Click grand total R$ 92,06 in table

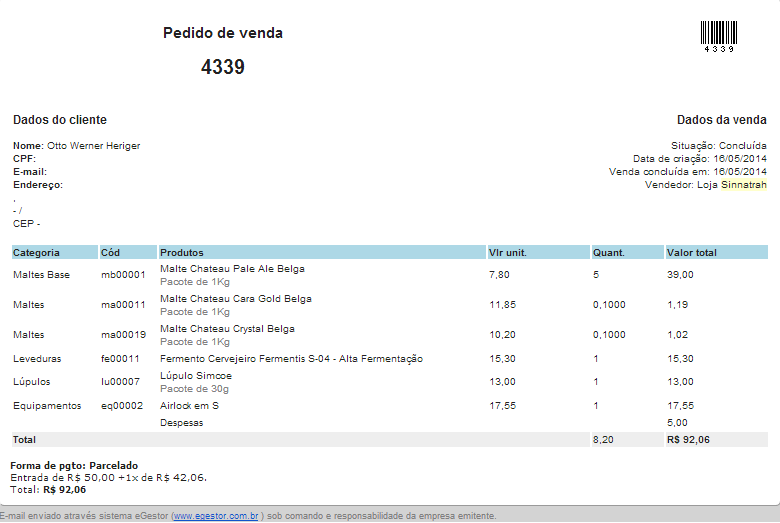688,440
